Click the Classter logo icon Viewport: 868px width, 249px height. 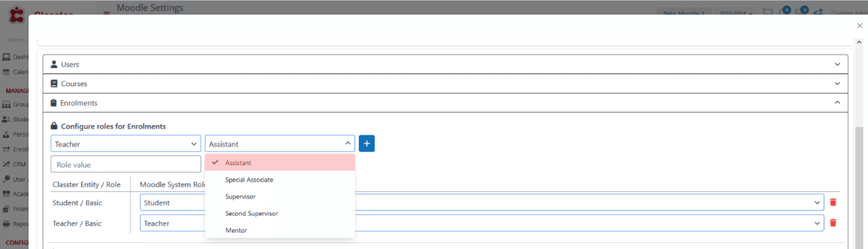16,15
